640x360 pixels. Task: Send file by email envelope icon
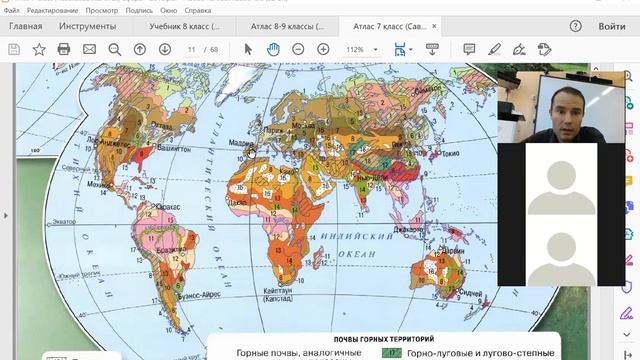coord(89,50)
